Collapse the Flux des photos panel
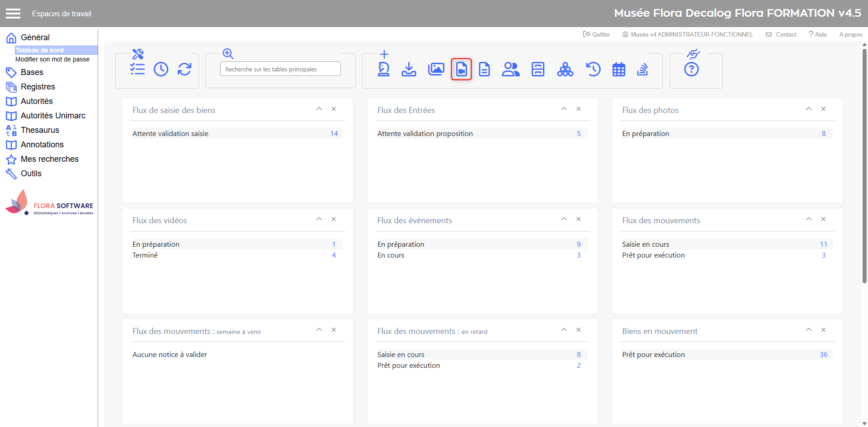The height and width of the screenshot is (427, 868). (809, 109)
